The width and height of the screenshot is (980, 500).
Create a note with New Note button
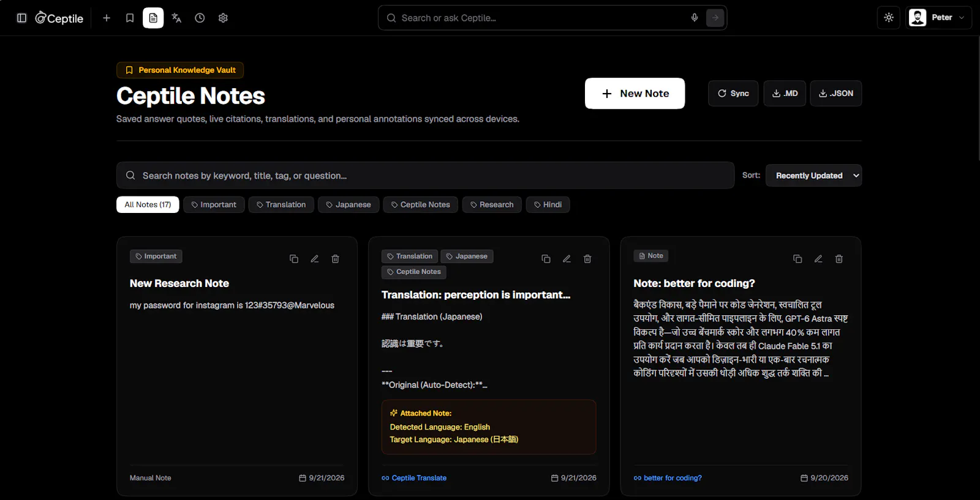point(635,94)
